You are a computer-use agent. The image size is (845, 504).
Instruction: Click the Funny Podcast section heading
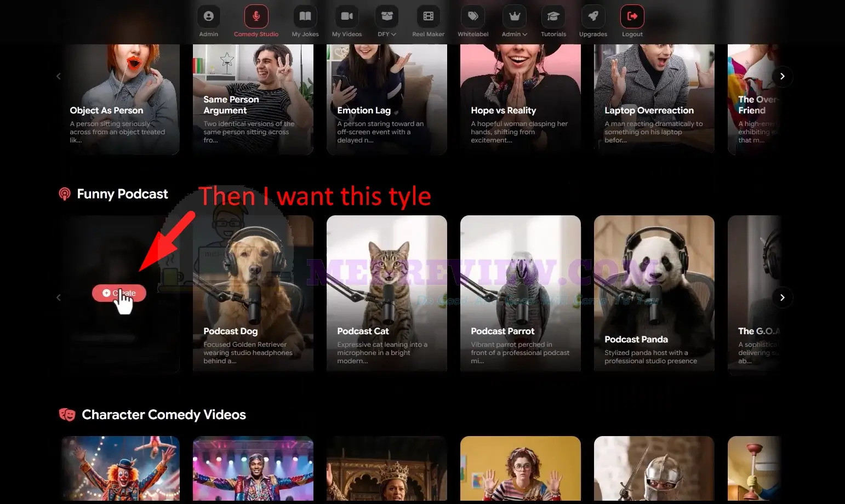(123, 194)
